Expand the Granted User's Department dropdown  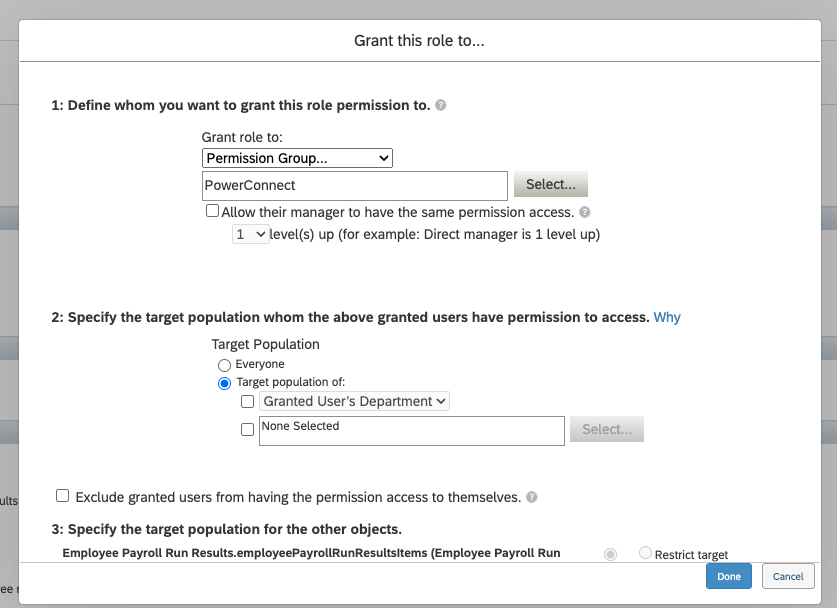point(355,401)
